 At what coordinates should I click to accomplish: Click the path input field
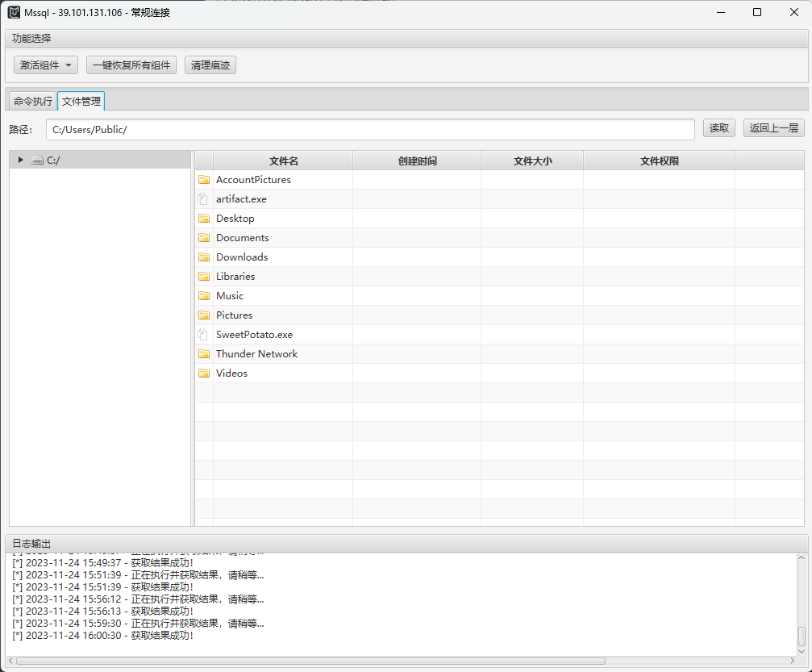coord(370,129)
